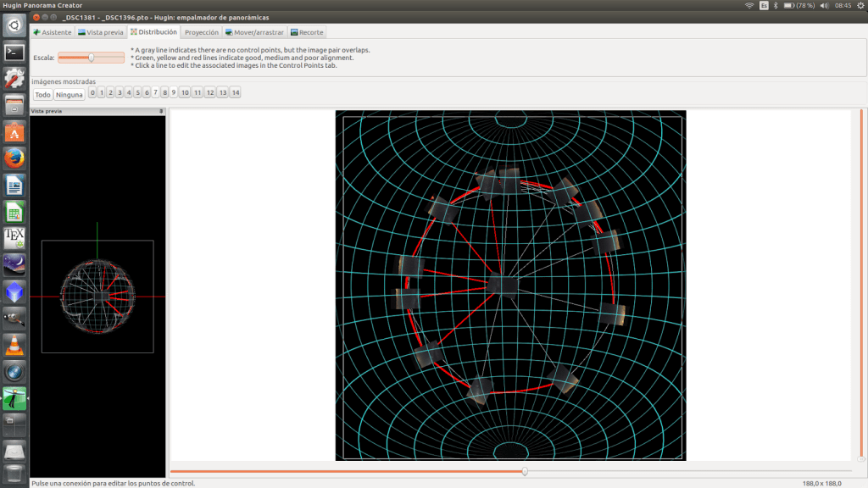This screenshot has width=868, height=488.
Task: Open the TeX editor dock icon
Action: pos(14,238)
